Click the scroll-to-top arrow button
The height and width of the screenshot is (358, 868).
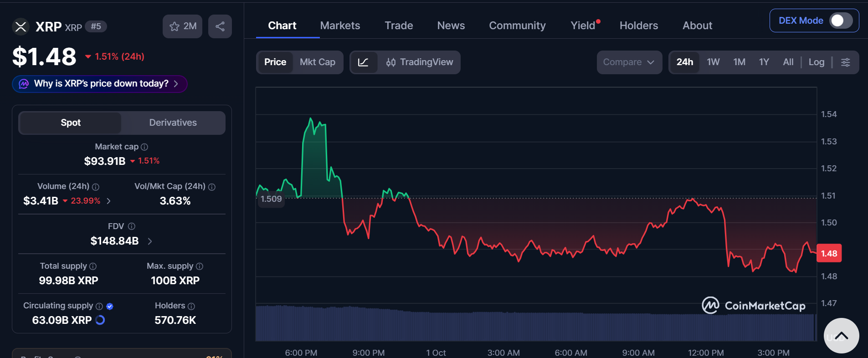click(x=842, y=336)
